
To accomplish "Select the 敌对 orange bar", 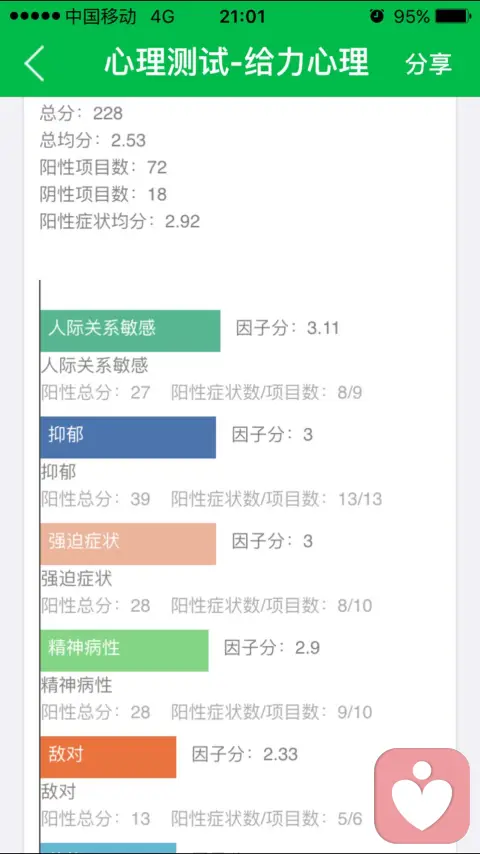I will [108, 757].
